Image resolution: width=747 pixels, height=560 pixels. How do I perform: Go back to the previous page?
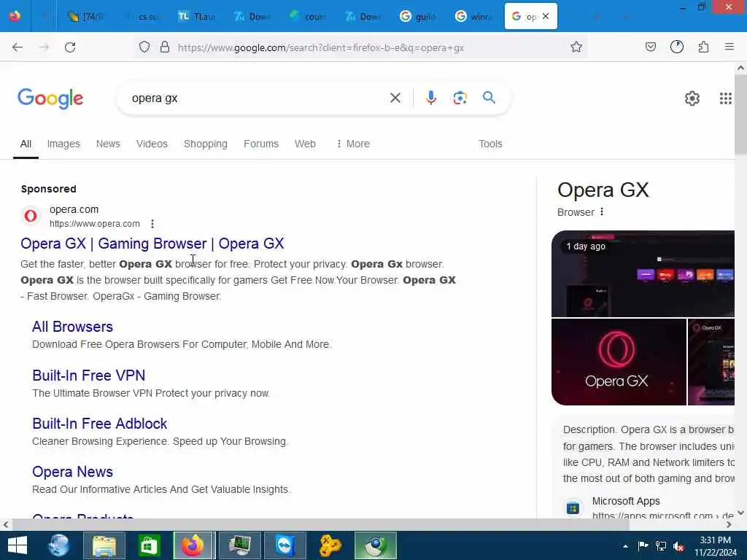coord(18,47)
